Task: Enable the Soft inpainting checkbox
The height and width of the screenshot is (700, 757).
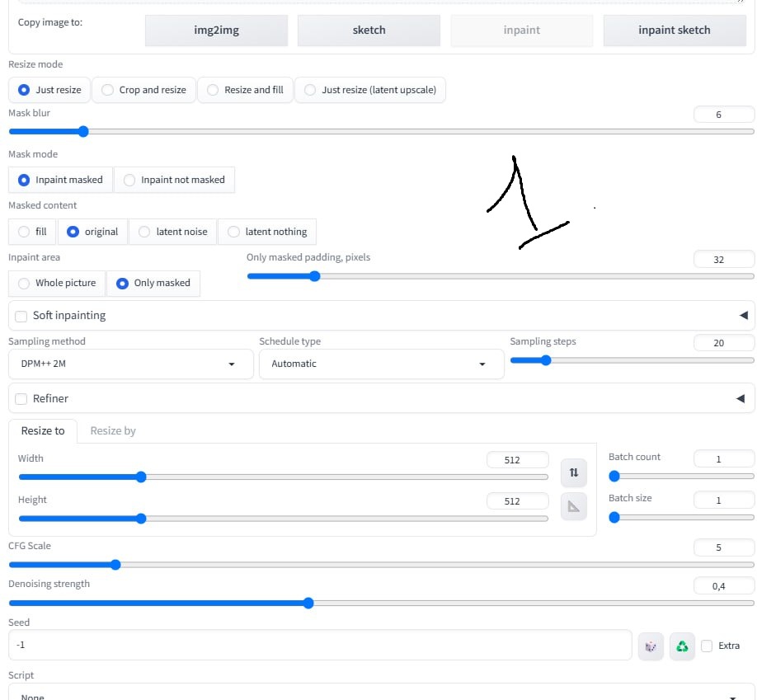Action: click(21, 316)
